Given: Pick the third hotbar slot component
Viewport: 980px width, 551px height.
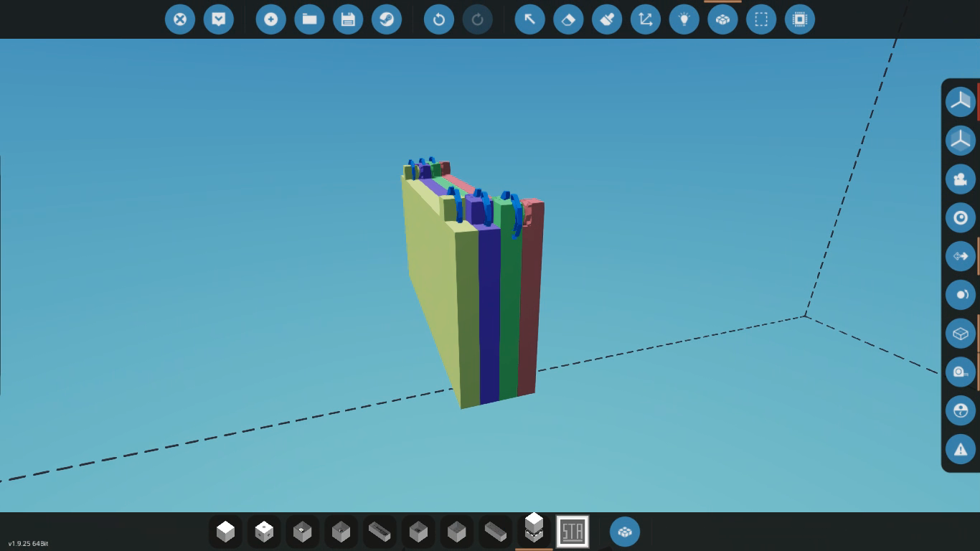Looking at the screenshot, I should (303, 532).
